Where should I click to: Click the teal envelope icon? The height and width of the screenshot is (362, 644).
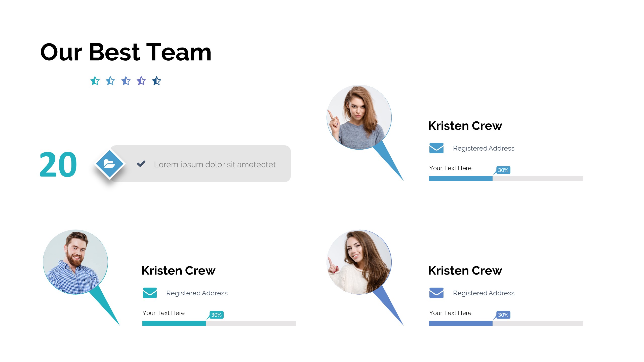(x=150, y=293)
